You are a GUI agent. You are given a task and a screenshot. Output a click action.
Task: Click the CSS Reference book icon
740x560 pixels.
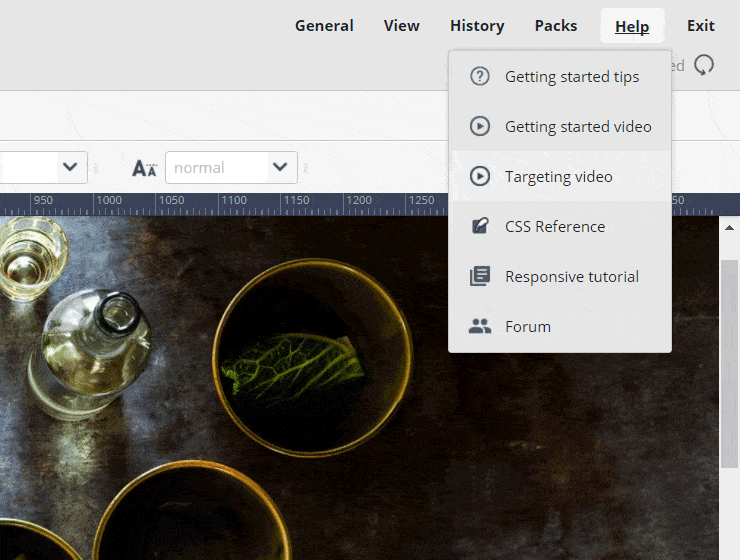coord(480,226)
